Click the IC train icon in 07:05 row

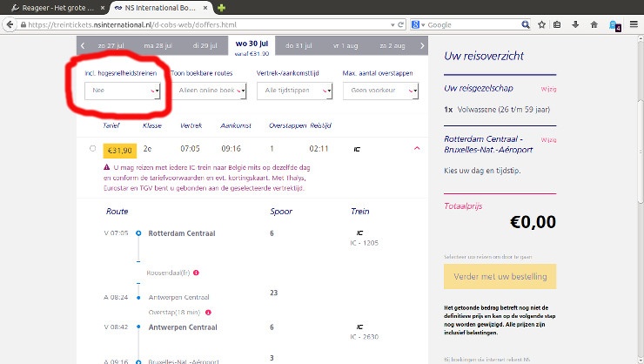point(357,149)
